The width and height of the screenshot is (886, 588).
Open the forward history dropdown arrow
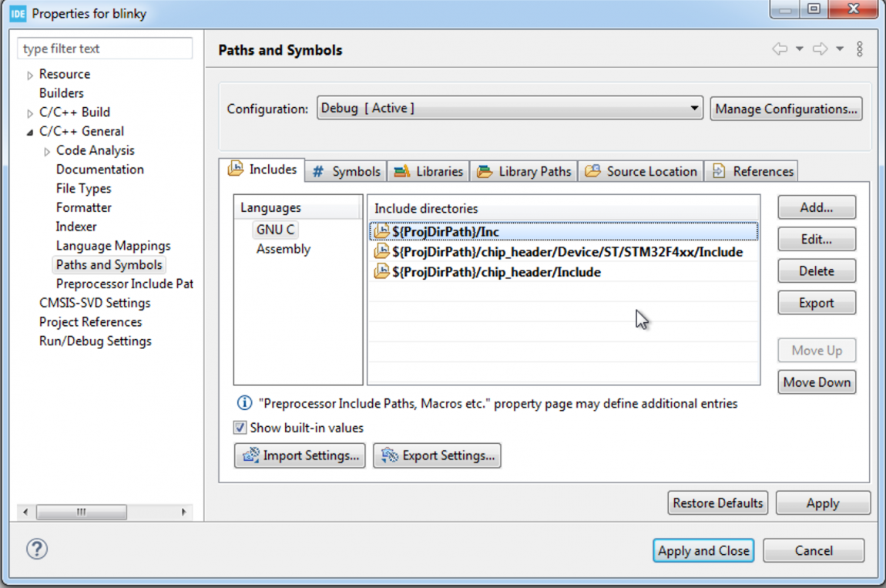point(841,49)
